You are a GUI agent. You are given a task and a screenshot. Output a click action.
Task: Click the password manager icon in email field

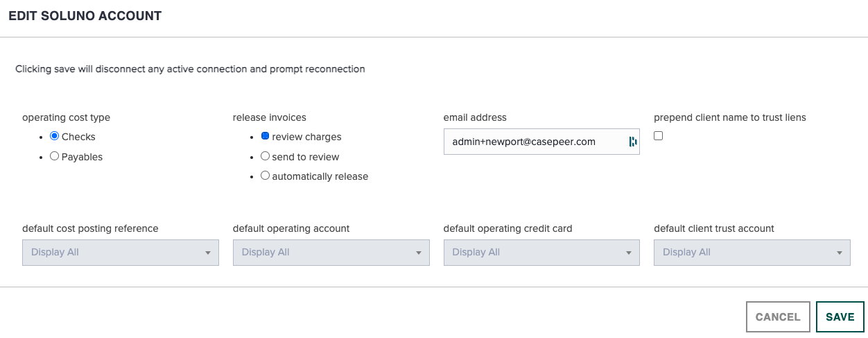(632, 142)
